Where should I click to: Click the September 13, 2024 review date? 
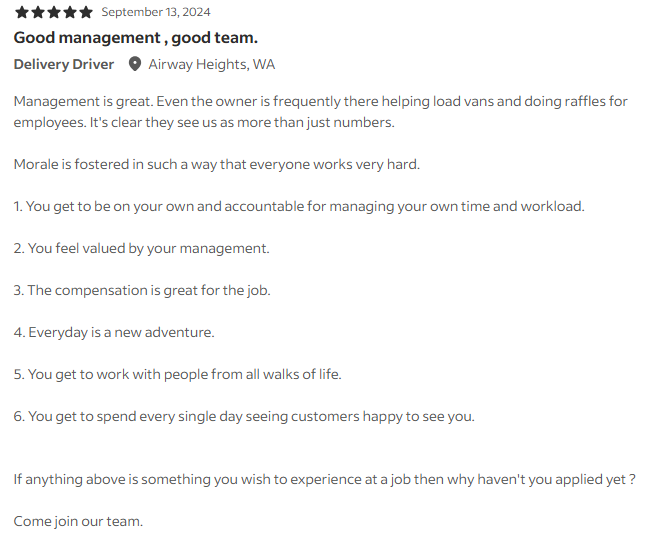pyautogui.click(x=156, y=12)
